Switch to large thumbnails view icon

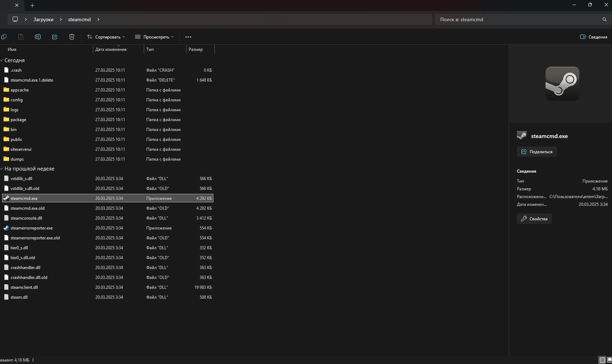pyautogui.click(x=610, y=360)
